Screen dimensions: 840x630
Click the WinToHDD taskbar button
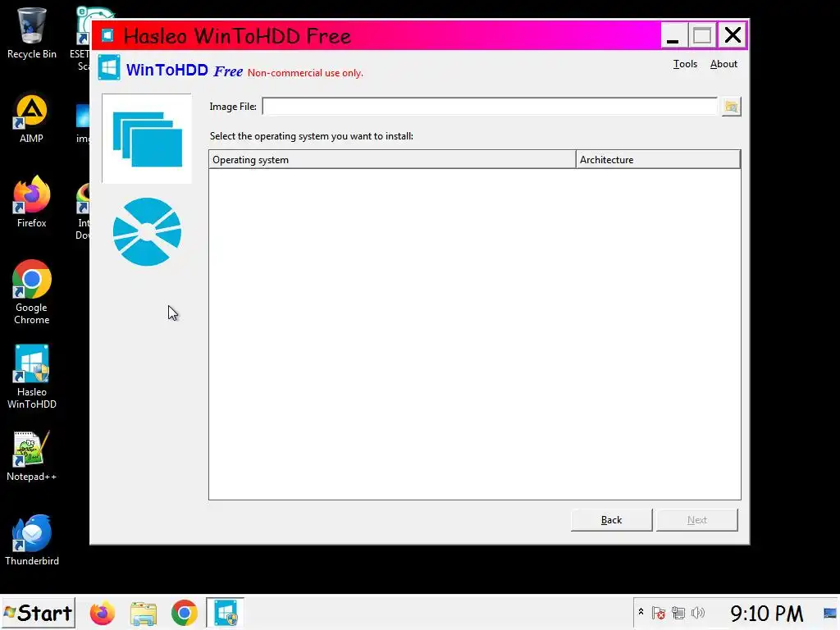(226, 613)
